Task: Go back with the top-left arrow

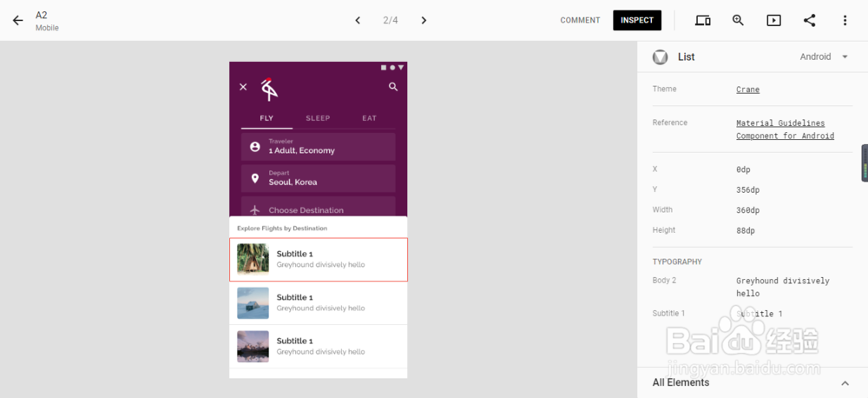Action: [17, 21]
